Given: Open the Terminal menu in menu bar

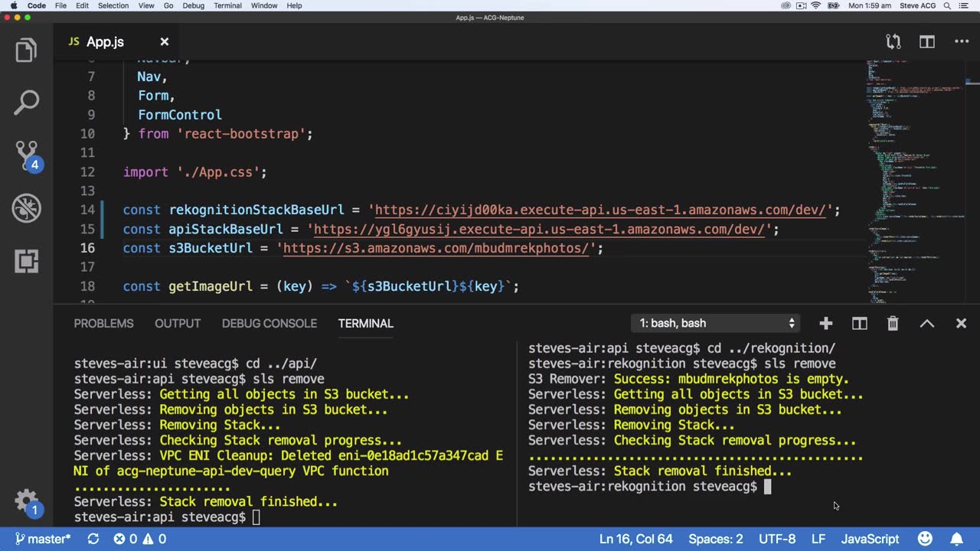Looking at the screenshot, I should pos(227,5).
